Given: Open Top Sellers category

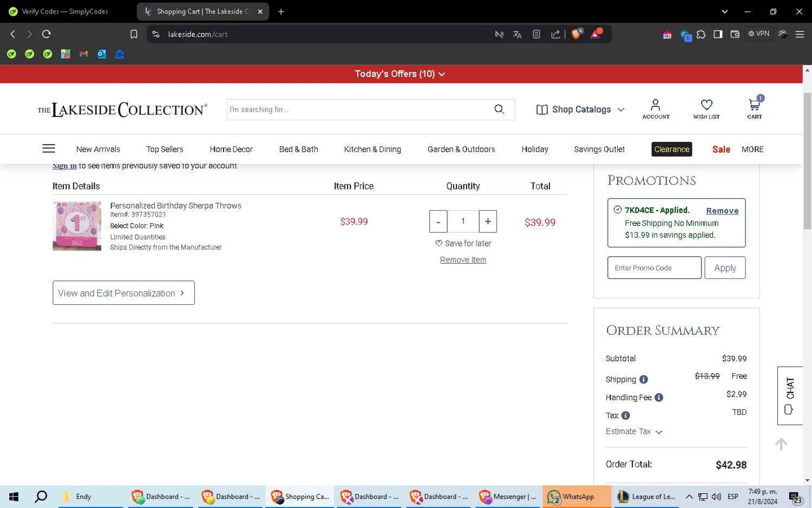Looking at the screenshot, I should (165, 149).
